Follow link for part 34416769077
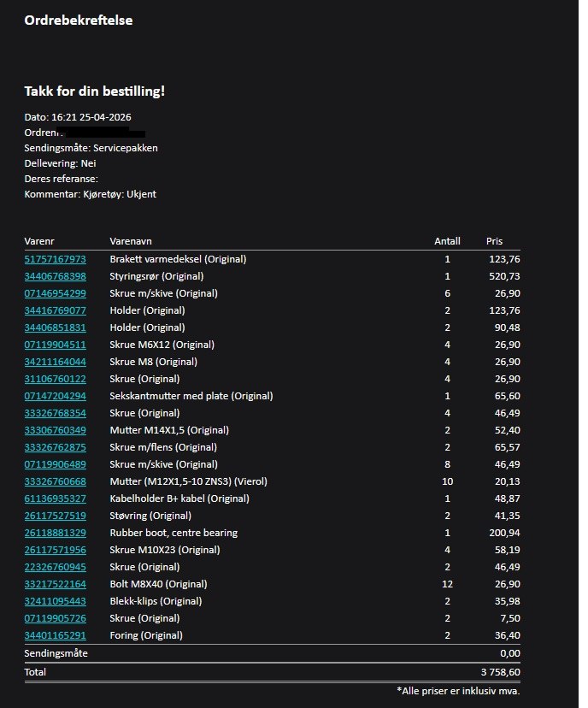 [x=55, y=310]
